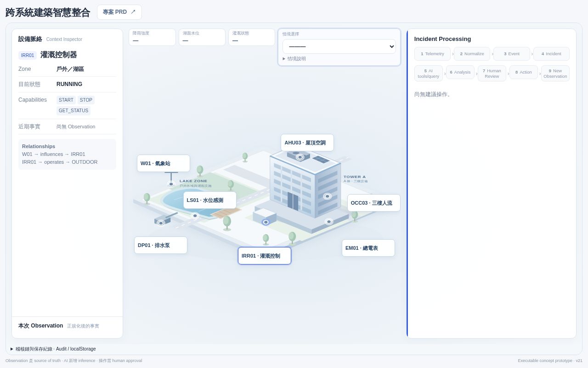Go to step 2 Normalize
588x368 pixels.
point(472,54)
